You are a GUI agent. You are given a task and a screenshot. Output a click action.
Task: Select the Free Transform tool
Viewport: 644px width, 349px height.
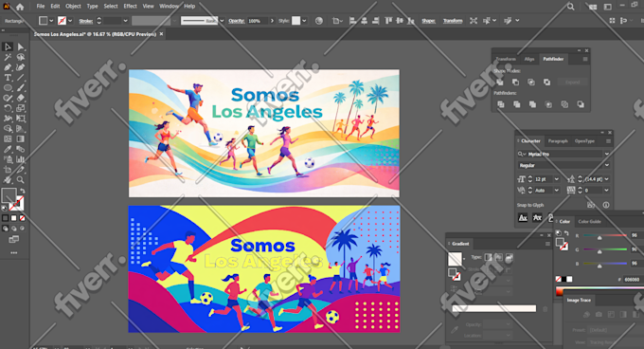tap(21, 119)
